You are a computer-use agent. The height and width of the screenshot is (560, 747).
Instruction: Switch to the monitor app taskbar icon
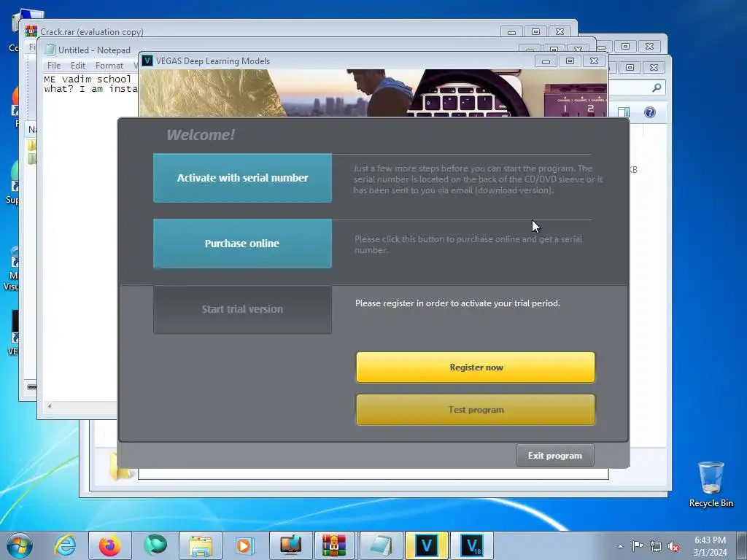290,545
